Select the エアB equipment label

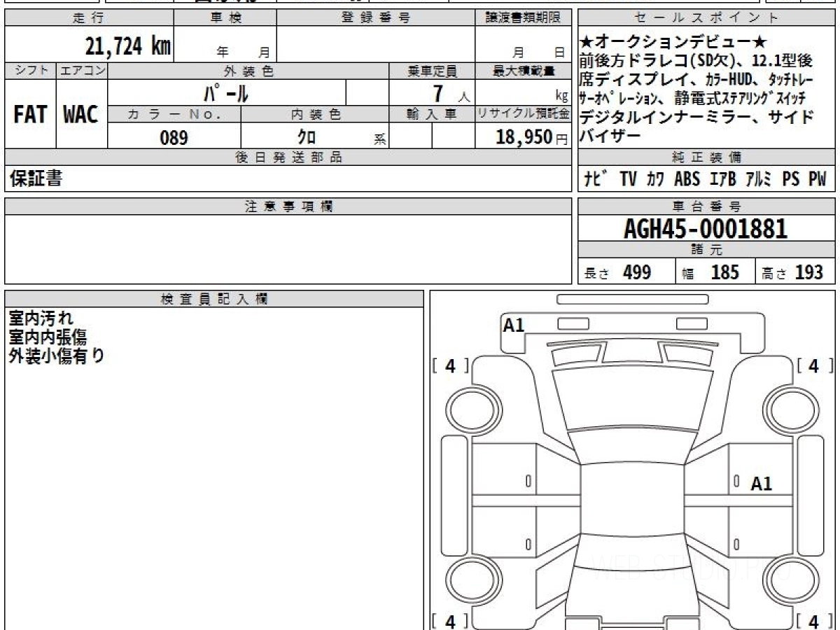click(722, 179)
